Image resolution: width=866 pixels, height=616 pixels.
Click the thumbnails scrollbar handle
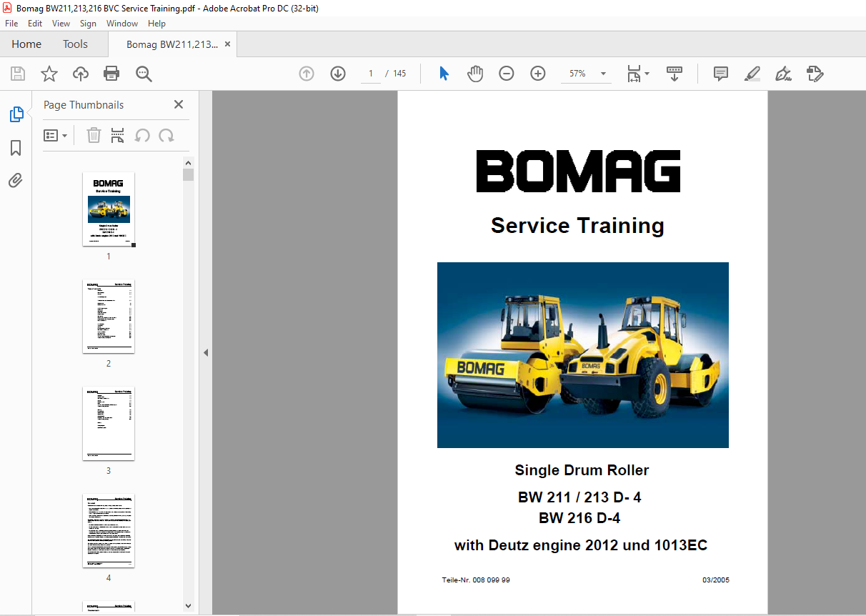click(x=188, y=175)
